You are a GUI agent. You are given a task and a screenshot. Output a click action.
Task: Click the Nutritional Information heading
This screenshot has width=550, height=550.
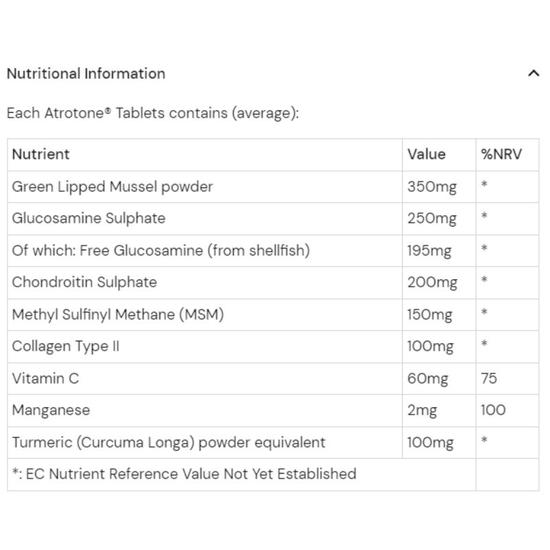[x=86, y=74]
